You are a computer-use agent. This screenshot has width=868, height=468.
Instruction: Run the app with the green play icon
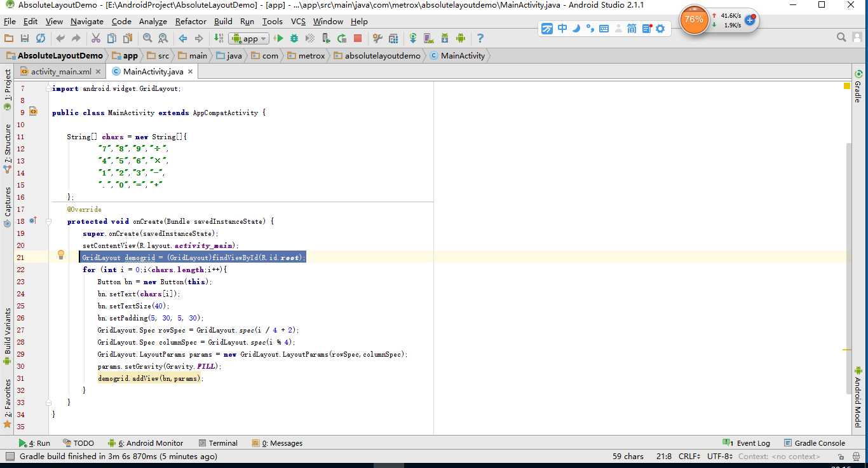(278, 38)
